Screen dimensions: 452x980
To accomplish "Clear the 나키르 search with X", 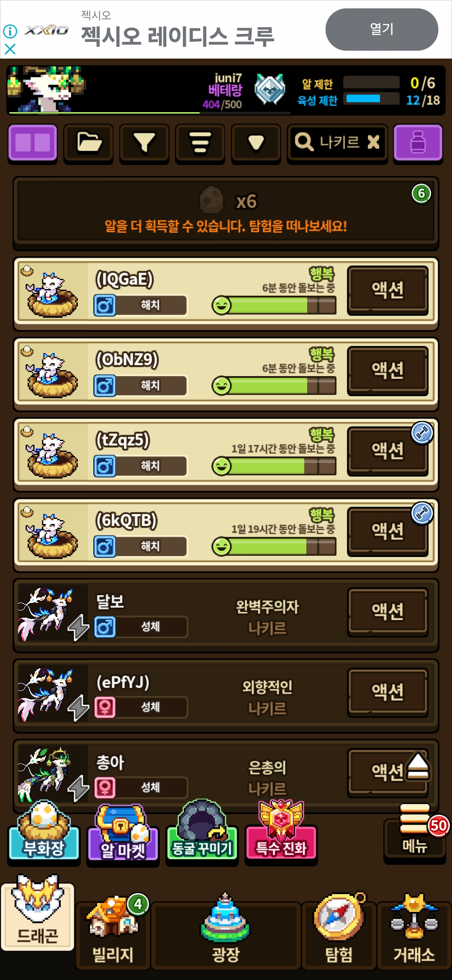I will point(373,142).
